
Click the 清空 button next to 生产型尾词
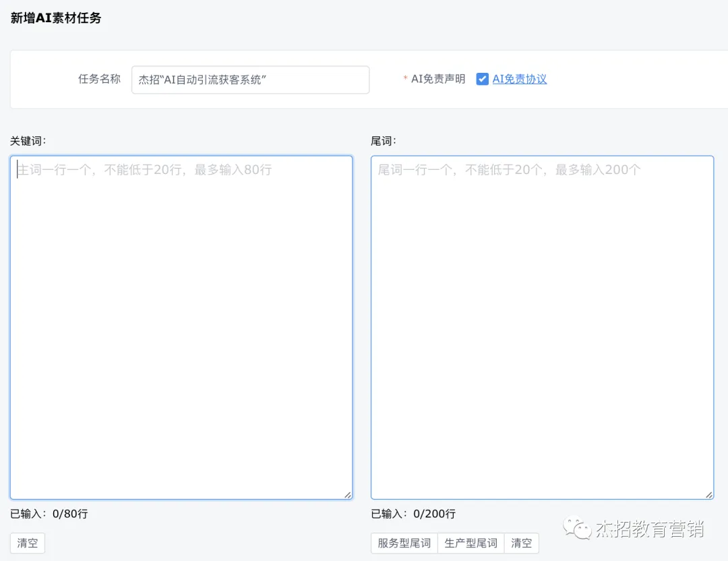[x=521, y=543]
